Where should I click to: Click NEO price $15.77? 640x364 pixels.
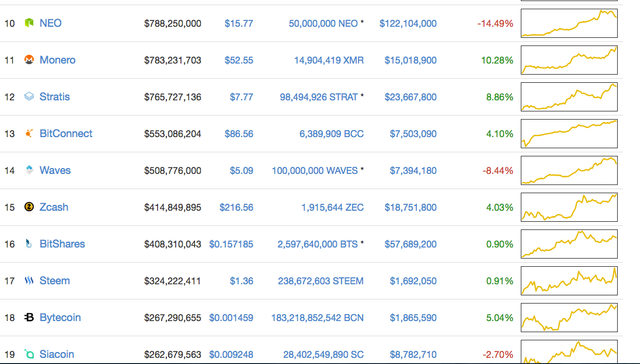(239, 23)
